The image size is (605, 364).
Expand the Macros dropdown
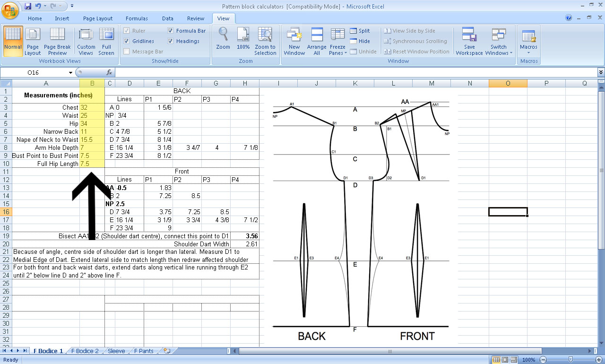click(528, 41)
